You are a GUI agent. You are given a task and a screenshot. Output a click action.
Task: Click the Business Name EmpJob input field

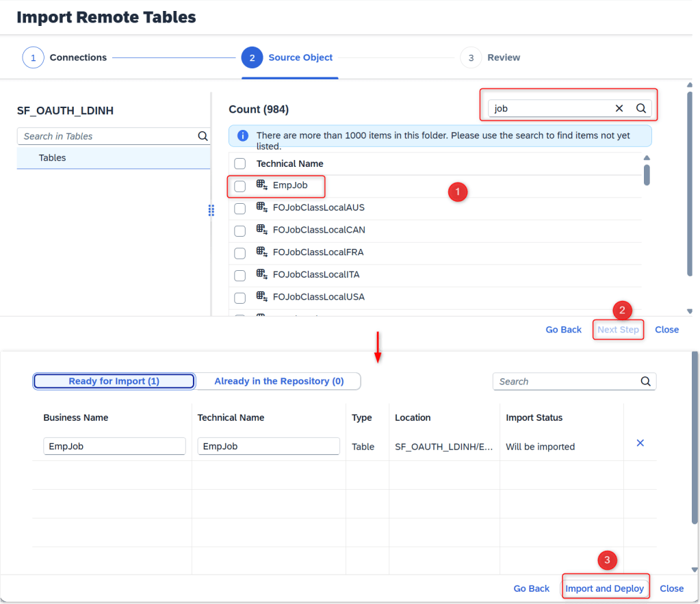[114, 446]
